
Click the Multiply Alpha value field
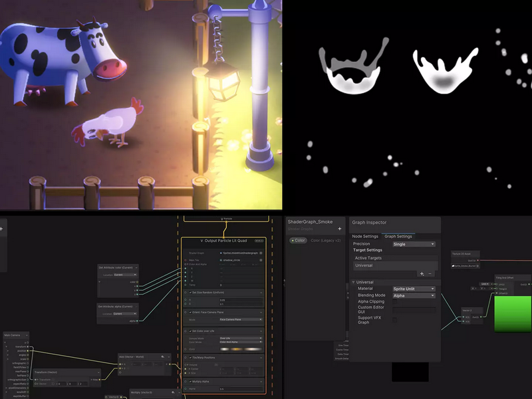point(241,389)
